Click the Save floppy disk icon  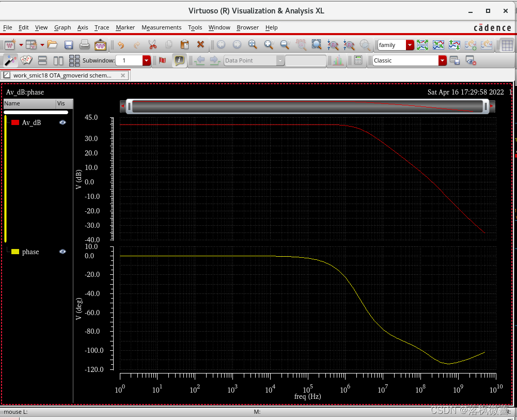pos(69,45)
